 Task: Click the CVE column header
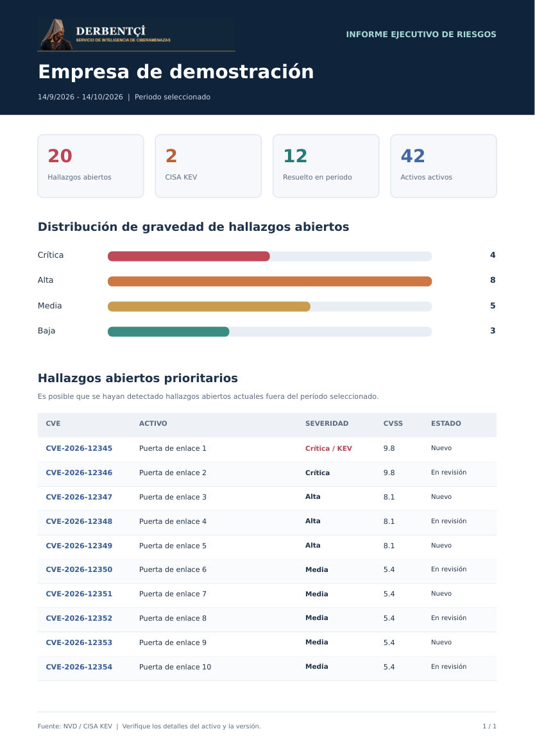click(53, 423)
